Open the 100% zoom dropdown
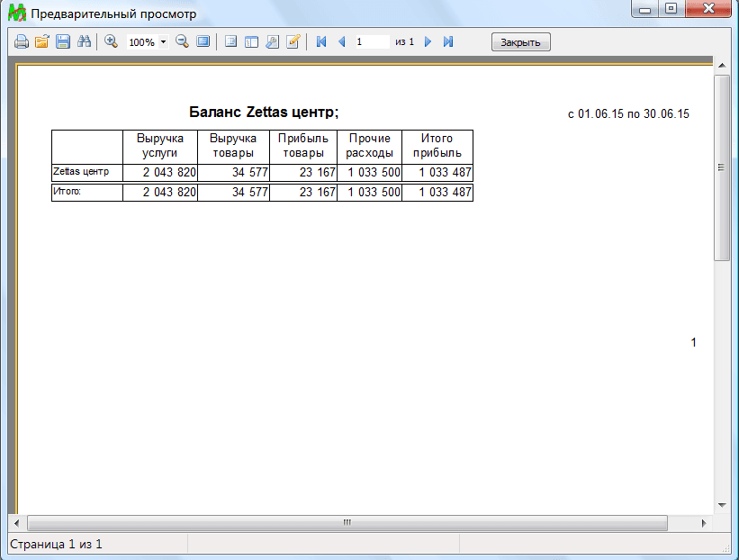Screen dimensions: 739x560 tap(163, 42)
